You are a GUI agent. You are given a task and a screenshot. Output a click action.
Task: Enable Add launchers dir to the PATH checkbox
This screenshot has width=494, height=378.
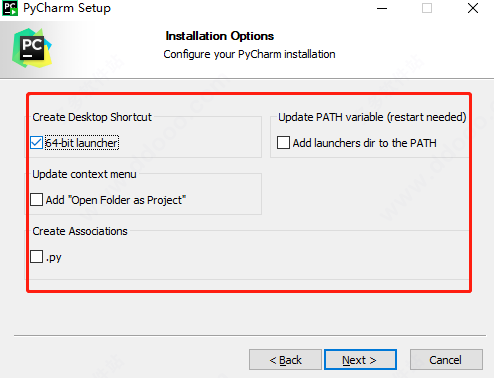[x=283, y=143]
